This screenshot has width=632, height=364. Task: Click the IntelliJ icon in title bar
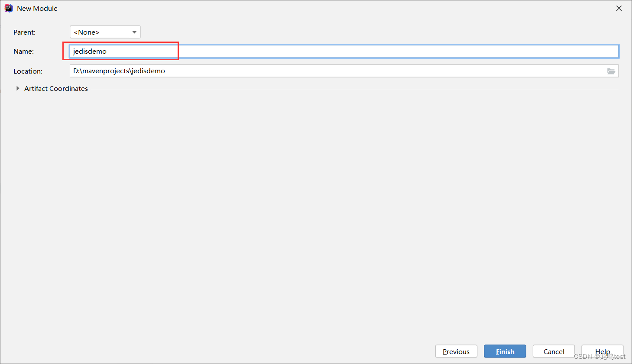(x=9, y=8)
